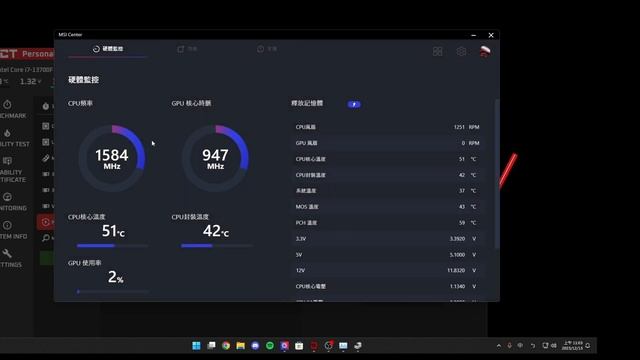Click the magnifier icon in OCCT test list

[x=46, y=238]
